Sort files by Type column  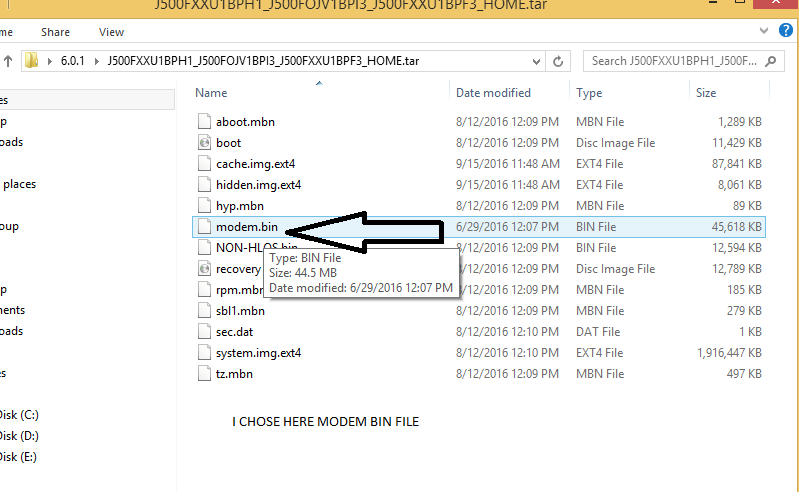(x=589, y=93)
